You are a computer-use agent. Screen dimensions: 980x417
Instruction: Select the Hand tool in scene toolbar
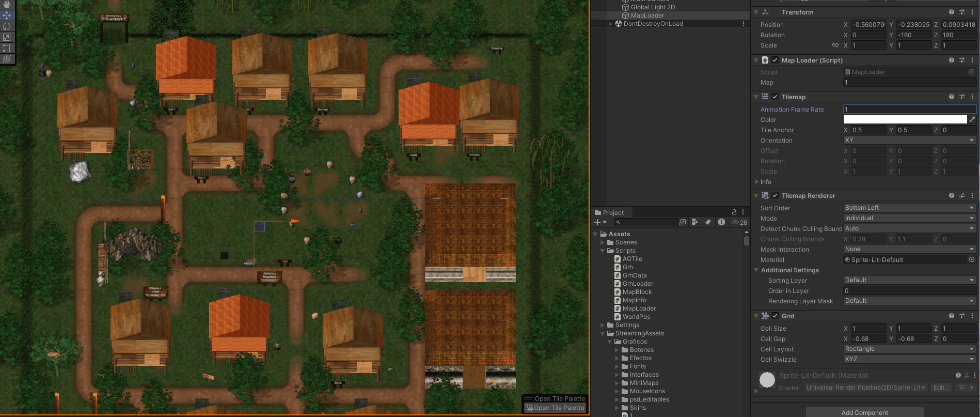click(x=7, y=5)
